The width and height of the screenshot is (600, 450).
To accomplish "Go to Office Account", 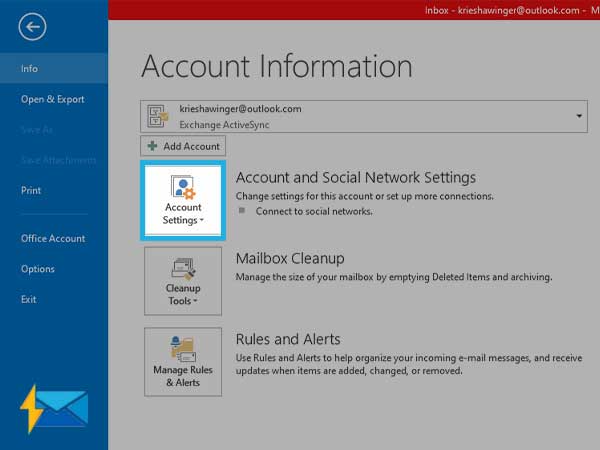I will (53, 238).
